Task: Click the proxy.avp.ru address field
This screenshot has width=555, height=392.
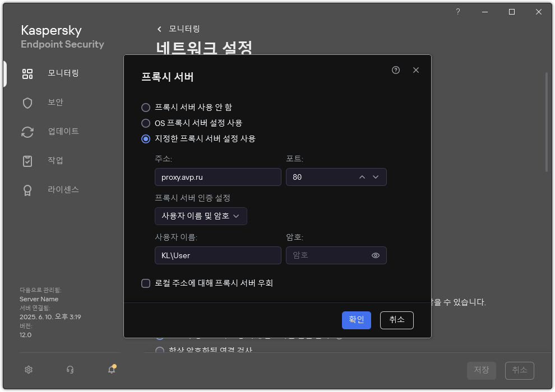Action: [218, 177]
